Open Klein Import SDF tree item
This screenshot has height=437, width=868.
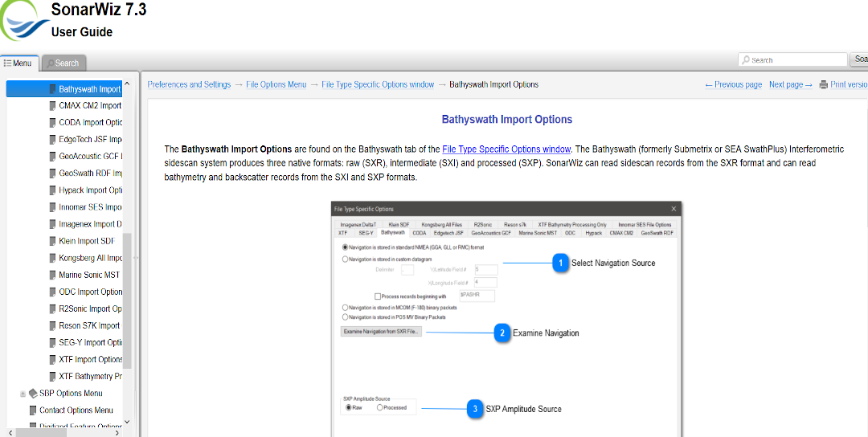tap(86, 241)
